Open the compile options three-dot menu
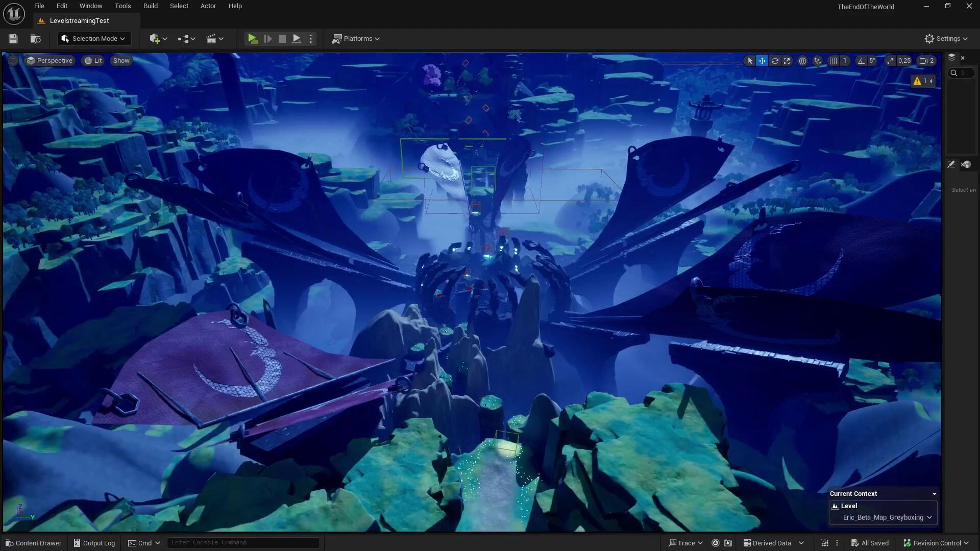This screenshot has height=551, width=980. click(837, 543)
